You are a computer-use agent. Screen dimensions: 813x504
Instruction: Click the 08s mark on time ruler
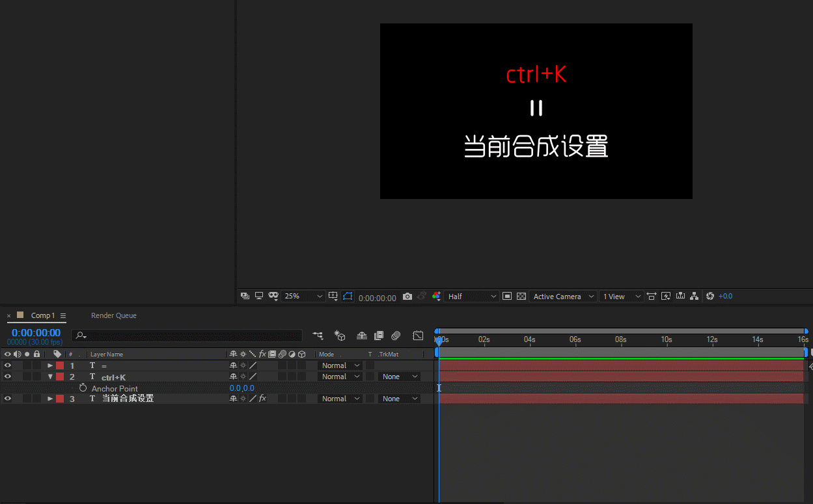621,339
